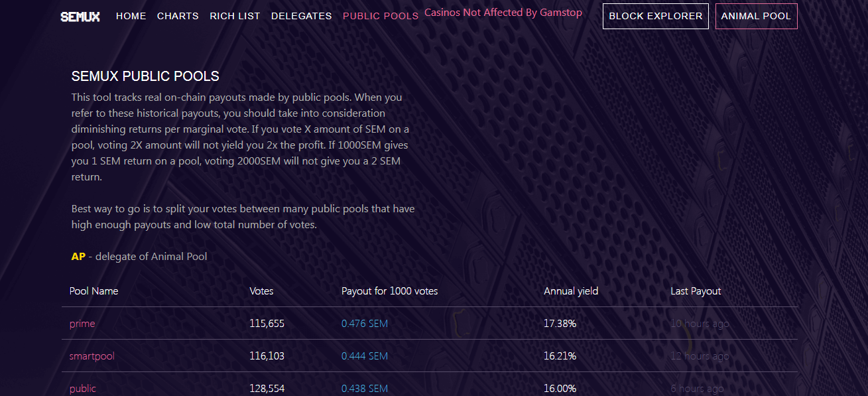Navigate to RICH LIST
Image resolution: width=868 pixels, height=396 pixels.
click(x=235, y=16)
